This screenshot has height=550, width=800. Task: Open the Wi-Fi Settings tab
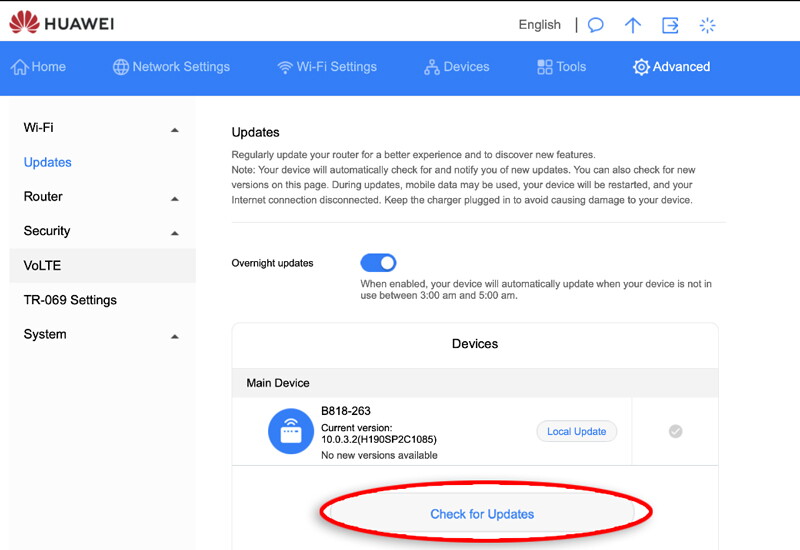pos(327,67)
